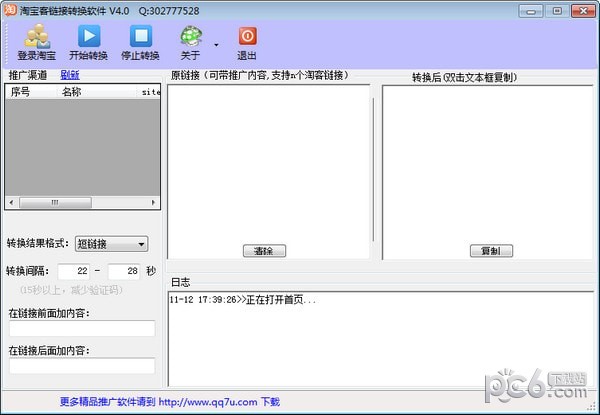The height and width of the screenshot is (415, 600).
Task: Open the 转换结果格式 dropdown showing 短链接
Action: 111,244
